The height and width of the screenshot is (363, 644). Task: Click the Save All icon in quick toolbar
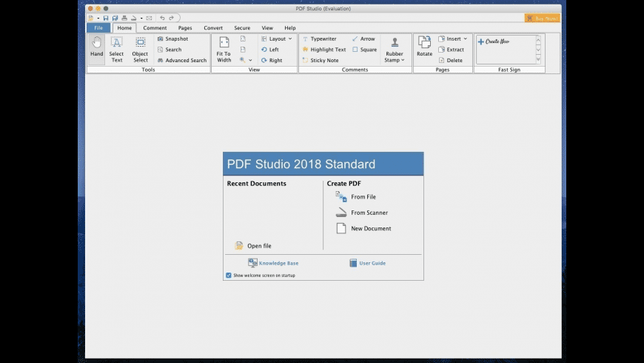pyautogui.click(x=115, y=18)
